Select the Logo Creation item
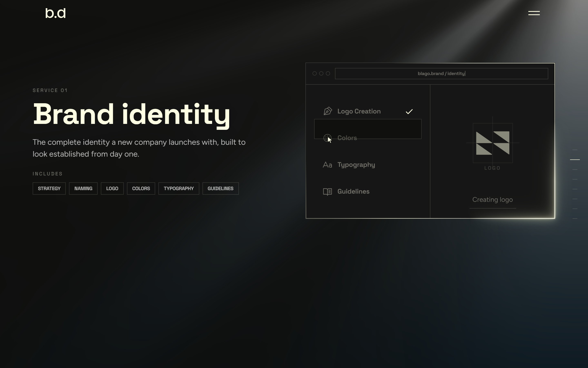588x368 pixels. coord(368,111)
